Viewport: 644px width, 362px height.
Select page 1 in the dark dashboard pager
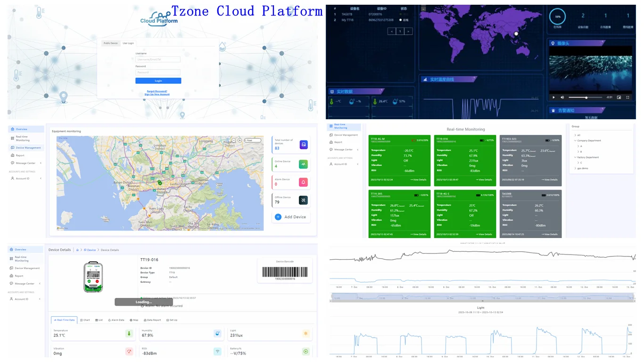pos(400,32)
